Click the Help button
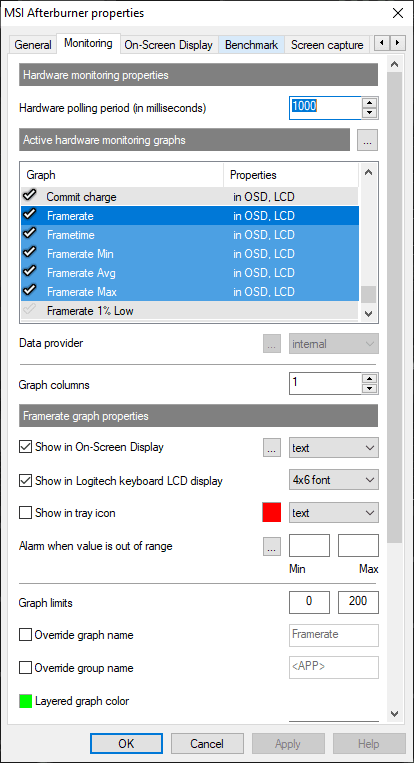 [x=368, y=744]
